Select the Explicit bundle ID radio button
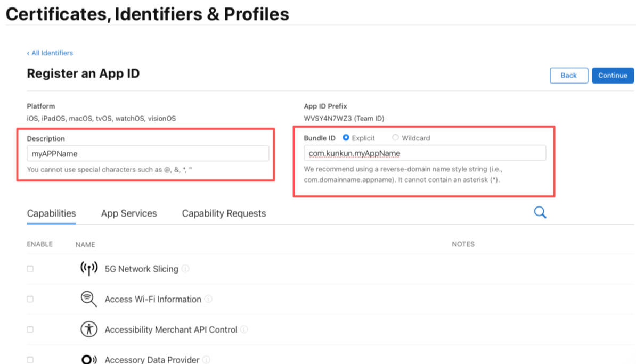The image size is (636, 364). coord(346,138)
